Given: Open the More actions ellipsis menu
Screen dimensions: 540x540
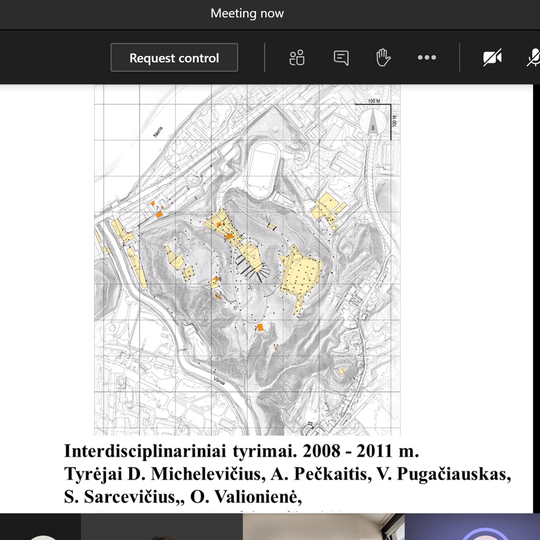Looking at the screenshot, I should 427,58.
